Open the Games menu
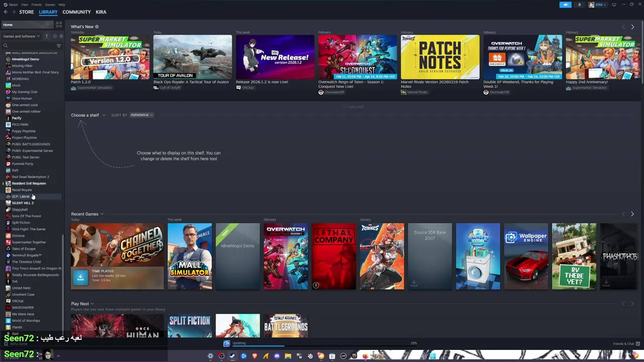This screenshot has width=644, height=362. point(50,5)
